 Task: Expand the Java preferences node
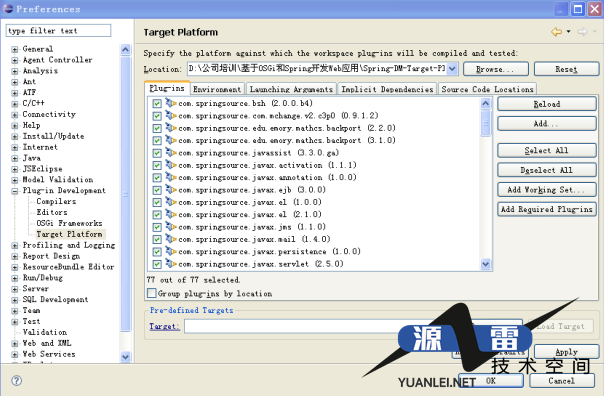click(15, 158)
